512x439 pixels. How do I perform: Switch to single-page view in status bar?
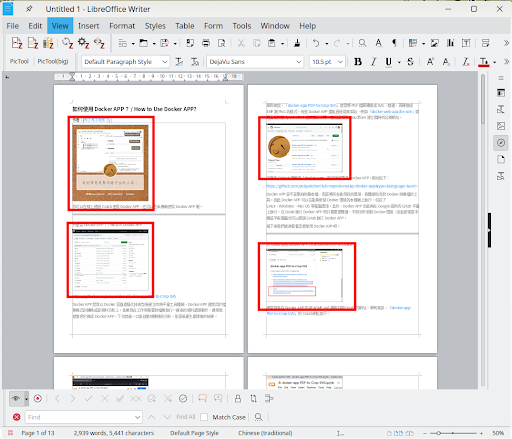coord(389,433)
